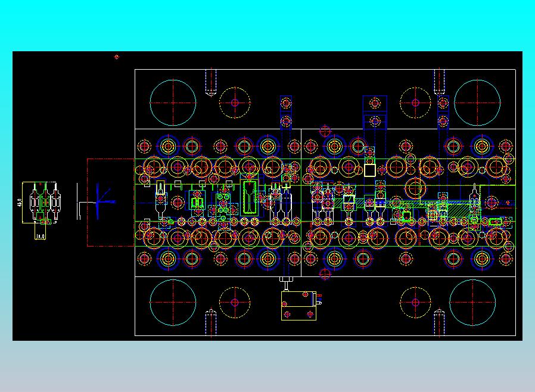
Task: Select the part strip layout on the left
Action: tap(44, 203)
